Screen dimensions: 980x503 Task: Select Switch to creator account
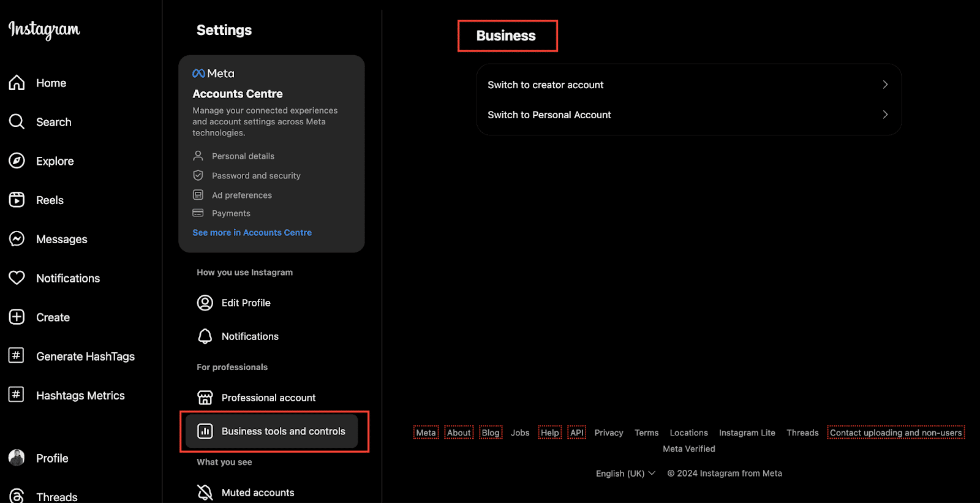pyautogui.click(x=688, y=85)
